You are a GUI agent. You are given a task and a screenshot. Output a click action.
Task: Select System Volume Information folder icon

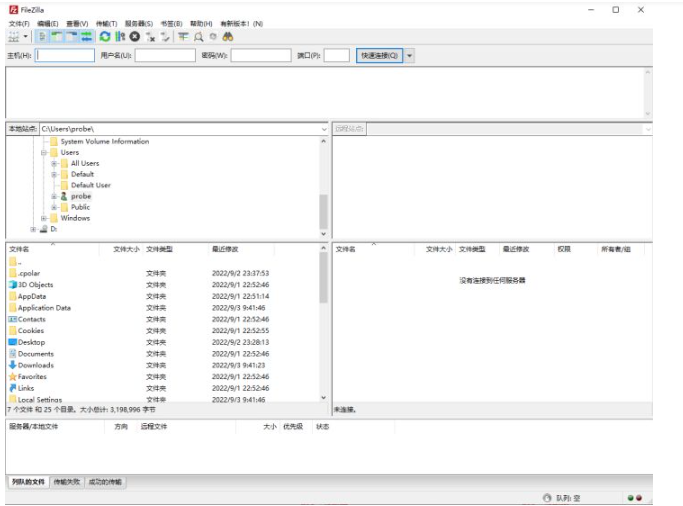click(54, 141)
